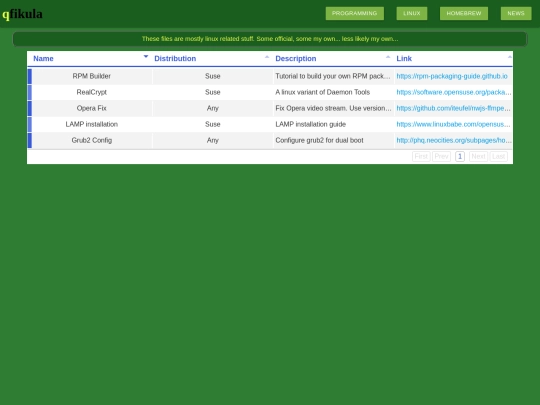This screenshot has width=540, height=405.
Task: Click 'Fix Opera video stream' description cell
Action: tap(333, 108)
